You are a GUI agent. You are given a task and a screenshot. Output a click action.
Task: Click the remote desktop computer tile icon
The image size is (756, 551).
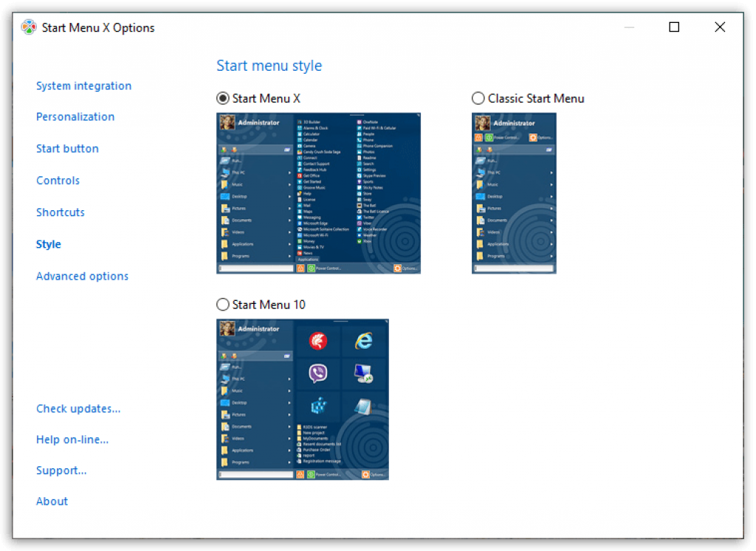362,373
